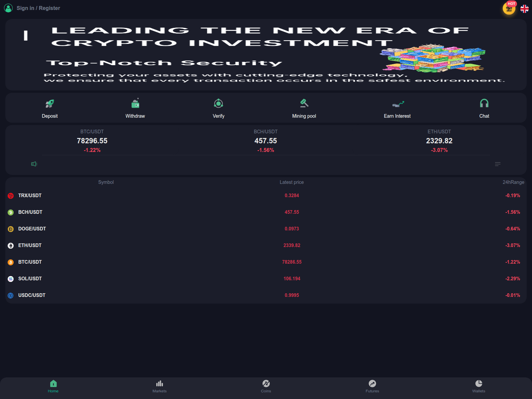
Task: Click the TRX coin icon
Action: pos(11,196)
